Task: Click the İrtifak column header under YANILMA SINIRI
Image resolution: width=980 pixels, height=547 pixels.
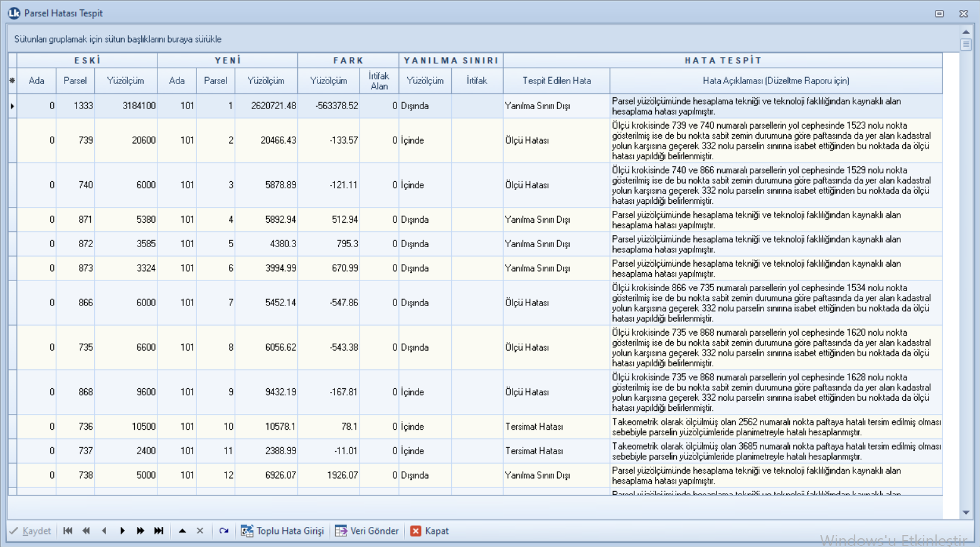Action: (x=477, y=81)
